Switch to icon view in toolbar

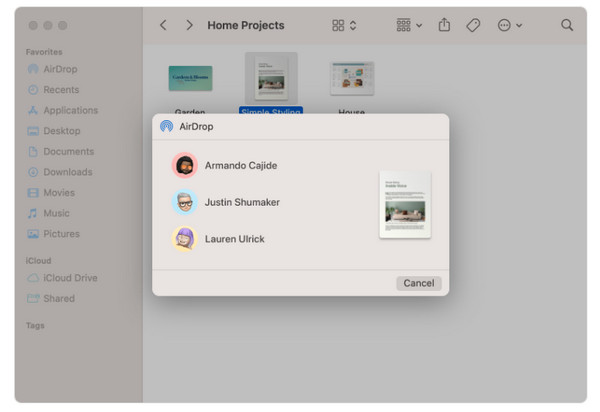pyautogui.click(x=338, y=25)
